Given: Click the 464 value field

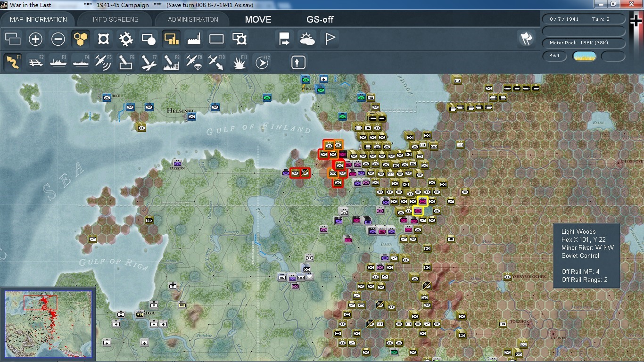Looking at the screenshot, I should click(554, 56).
